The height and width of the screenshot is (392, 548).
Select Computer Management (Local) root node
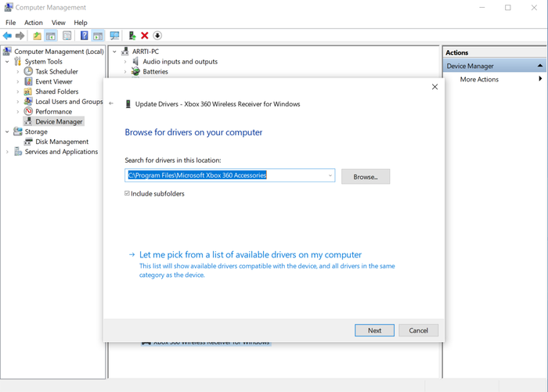pos(59,52)
